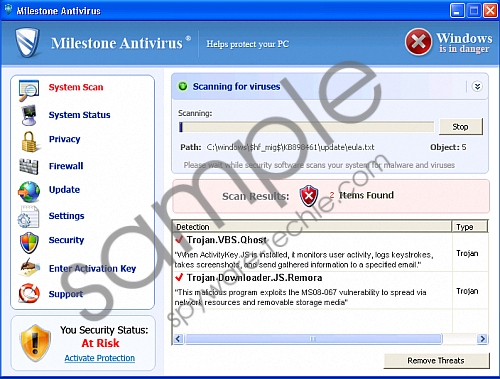Toggle checkmark for Trojan.VBS.Qhost

pyautogui.click(x=179, y=239)
